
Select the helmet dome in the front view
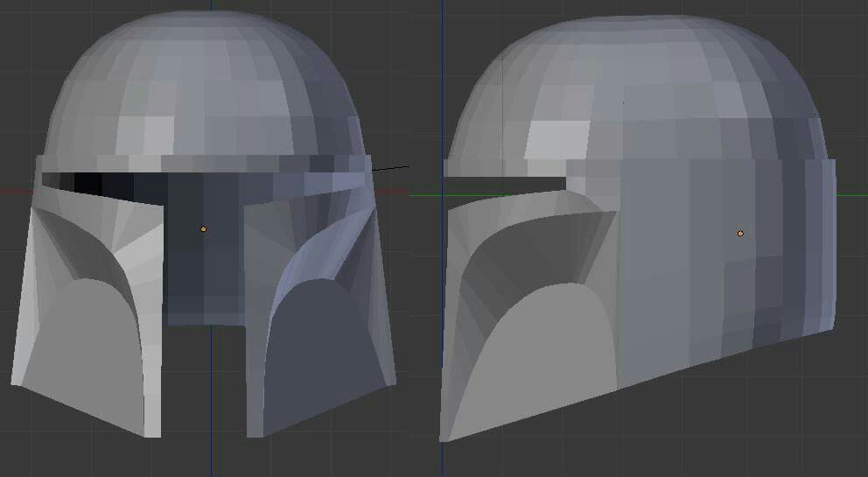(205, 83)
